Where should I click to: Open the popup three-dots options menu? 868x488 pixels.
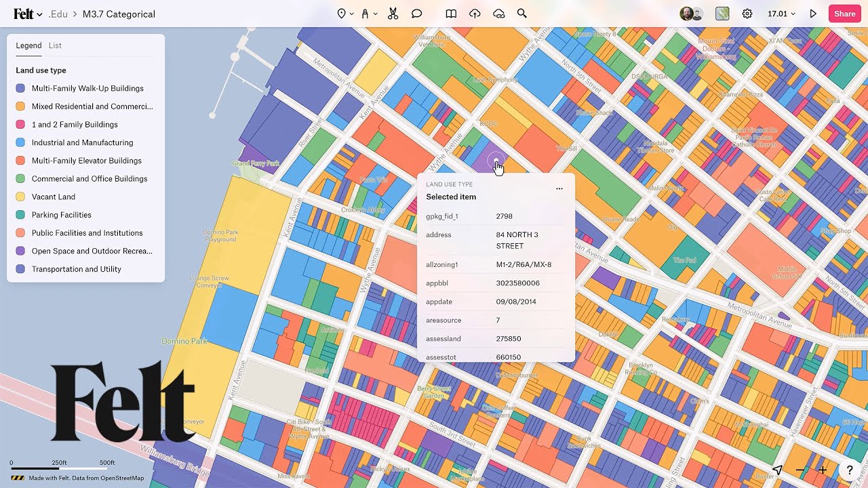[x=559, y=188]
